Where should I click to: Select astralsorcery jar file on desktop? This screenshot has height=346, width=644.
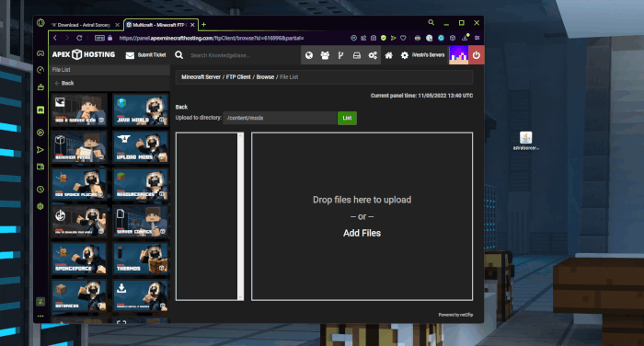click(x=526, y=141)
